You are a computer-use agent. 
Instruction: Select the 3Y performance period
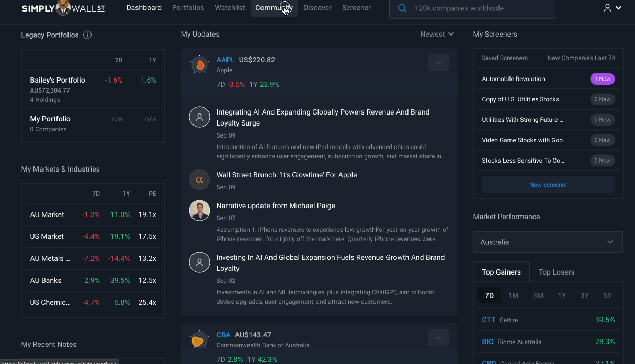click(x=585, y=295)
